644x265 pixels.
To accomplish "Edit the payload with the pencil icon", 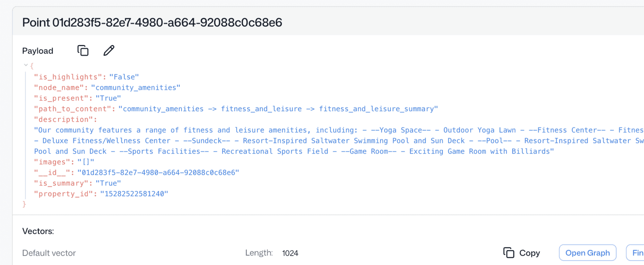I will click(x=109, y=50).
